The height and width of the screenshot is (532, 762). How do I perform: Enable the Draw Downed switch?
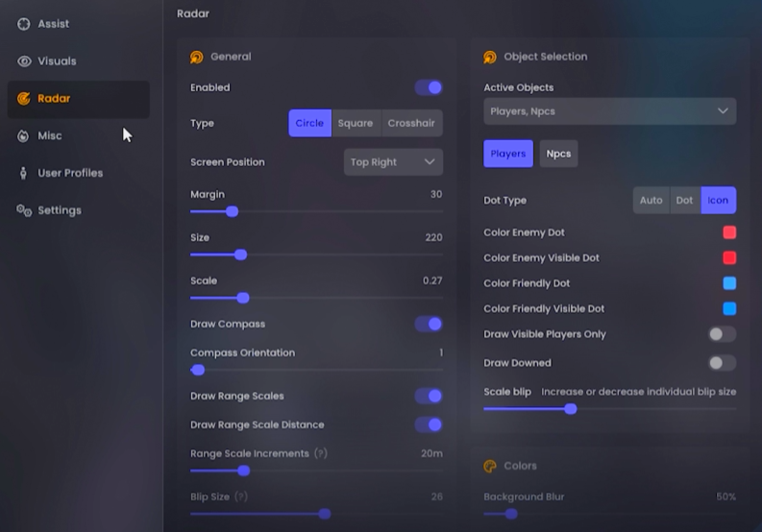[723, 363]
